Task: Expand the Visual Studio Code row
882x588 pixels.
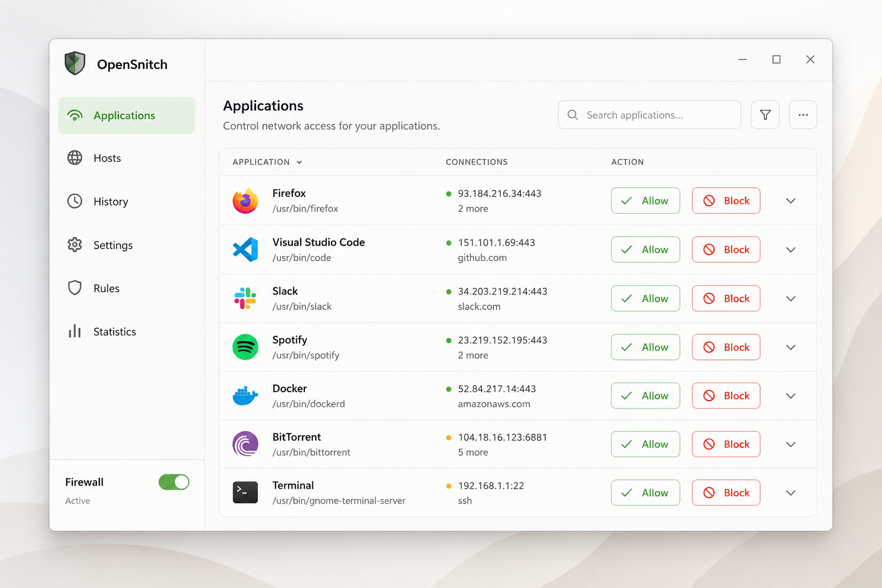Action: [x=791, y=249]
